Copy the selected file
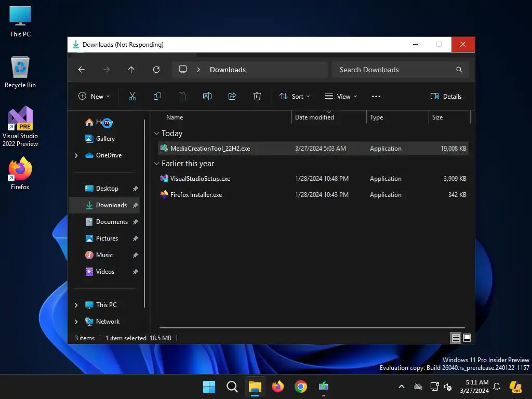Image resolution: width=532 pixels, height=399 pixels. [x=157, y=96]
